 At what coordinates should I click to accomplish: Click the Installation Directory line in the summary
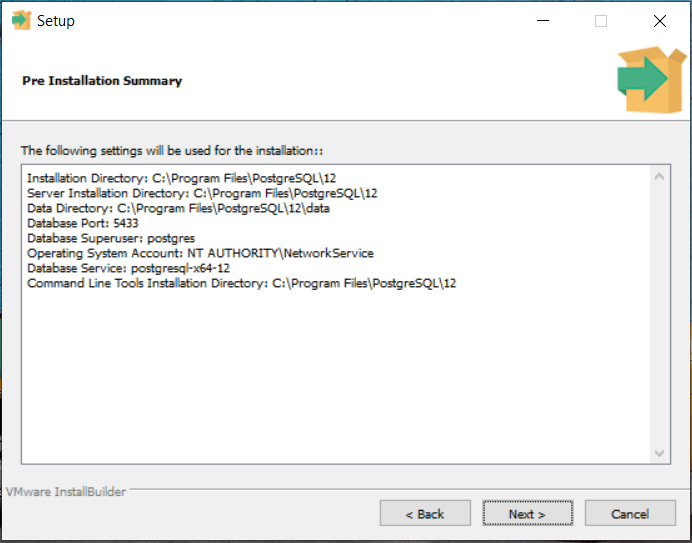[x=188, y=178]
